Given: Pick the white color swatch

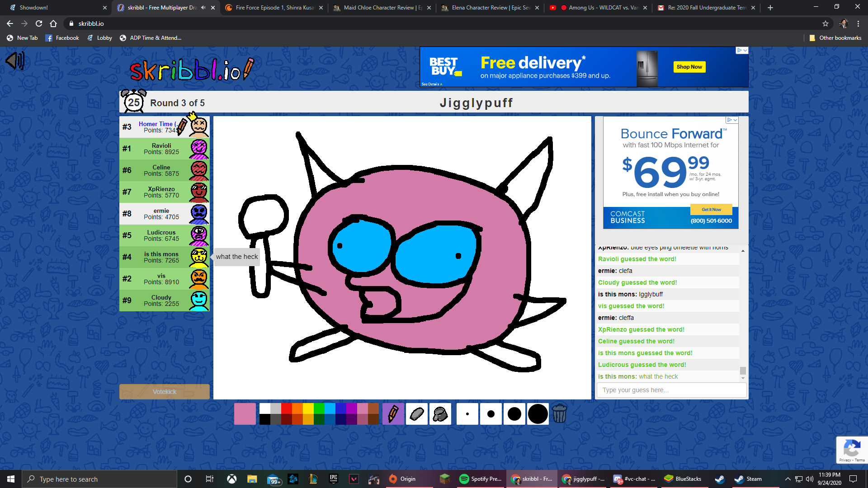Looking at the screenshot, I should 265,408.
